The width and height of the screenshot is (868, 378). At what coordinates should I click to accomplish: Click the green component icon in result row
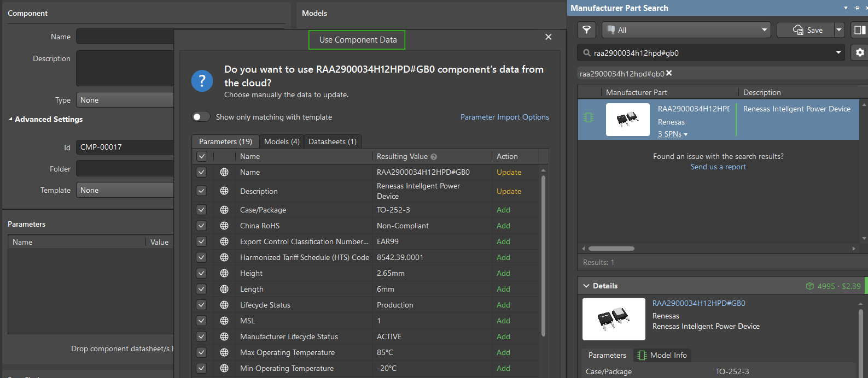tap(589, 117)
